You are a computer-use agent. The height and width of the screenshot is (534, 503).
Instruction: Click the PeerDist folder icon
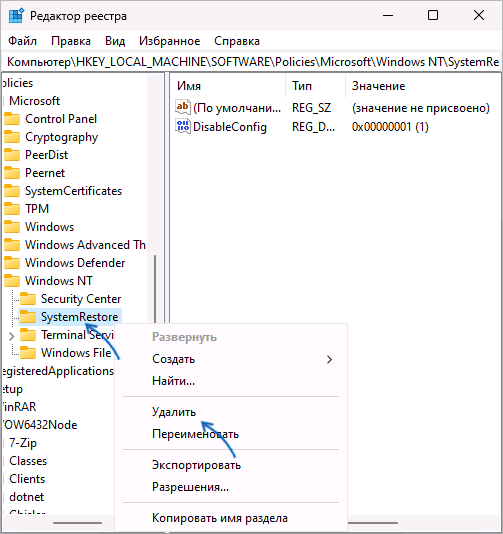12,155
